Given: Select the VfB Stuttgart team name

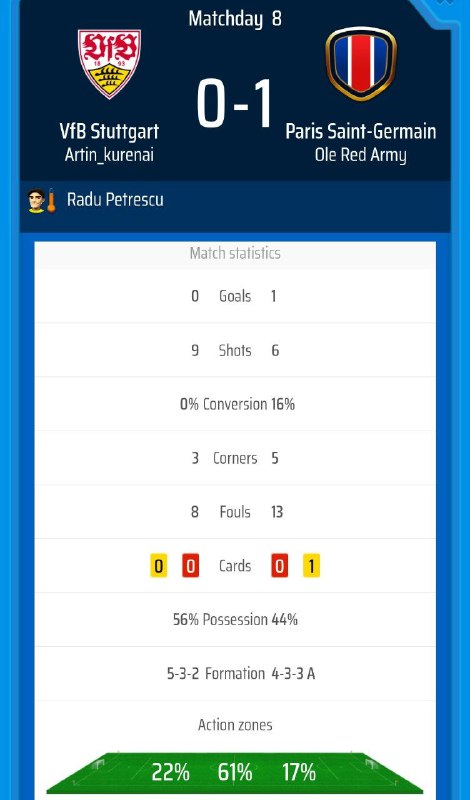Looking at the screenshot, I should pyautogui.click(x=109, y=132).
